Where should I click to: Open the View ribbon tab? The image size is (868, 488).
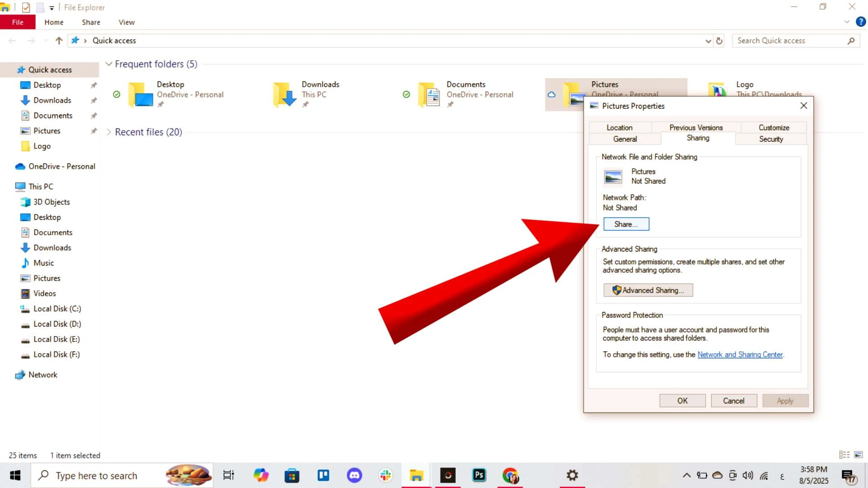127,22
